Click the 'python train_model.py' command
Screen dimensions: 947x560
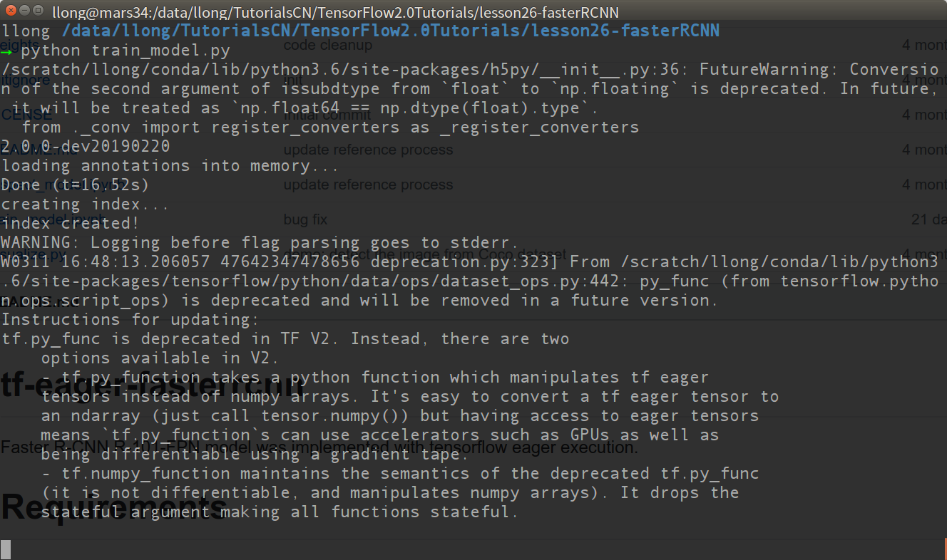pyautogui.click(x=126, y=51)
